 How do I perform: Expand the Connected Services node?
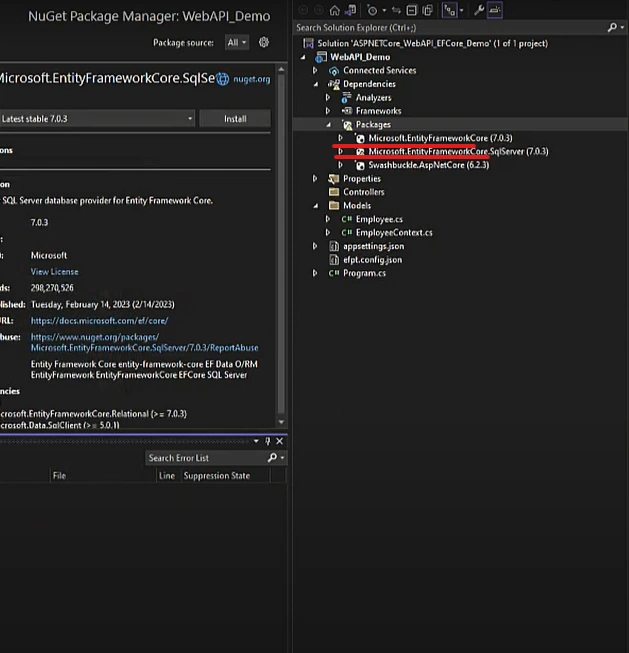pyautogui.click(x=315, y=70)
